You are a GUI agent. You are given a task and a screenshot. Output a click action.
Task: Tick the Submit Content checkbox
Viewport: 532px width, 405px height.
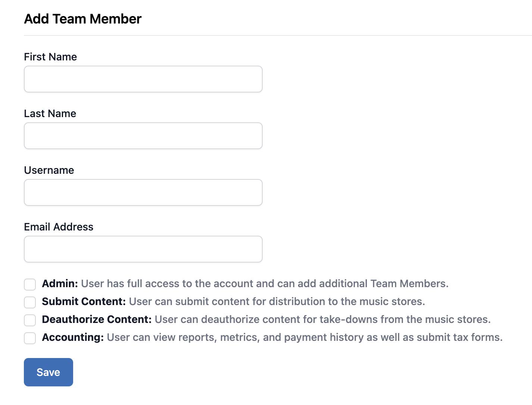30,302
